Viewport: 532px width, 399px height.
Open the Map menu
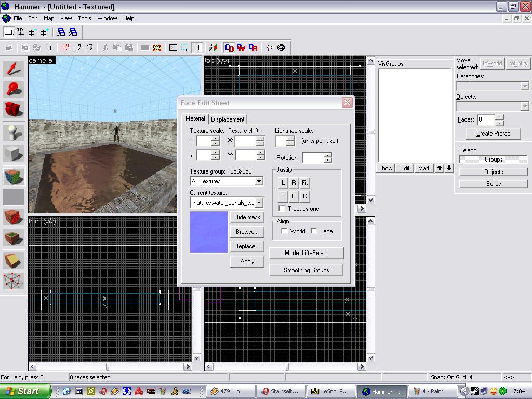point(49,18)
